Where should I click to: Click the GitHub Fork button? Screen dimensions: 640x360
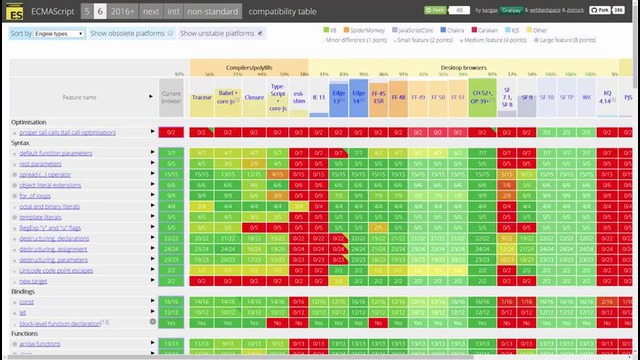(600, 10)
